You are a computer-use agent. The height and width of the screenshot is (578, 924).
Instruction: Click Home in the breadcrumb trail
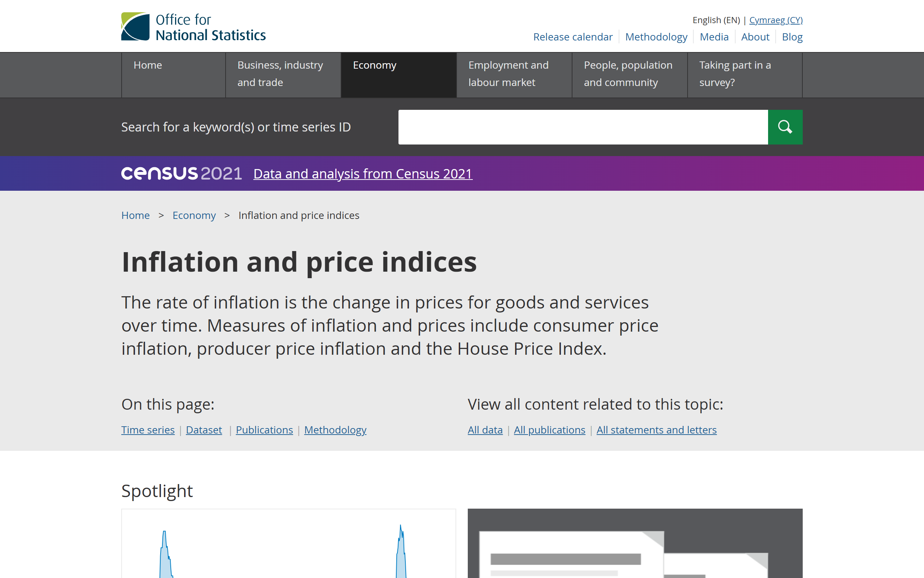(135, 216)
